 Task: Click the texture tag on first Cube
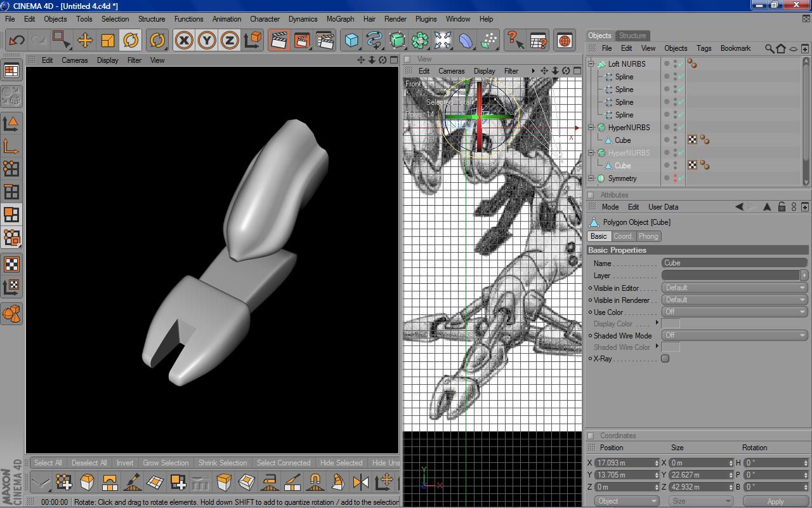[x=693, y=140]
